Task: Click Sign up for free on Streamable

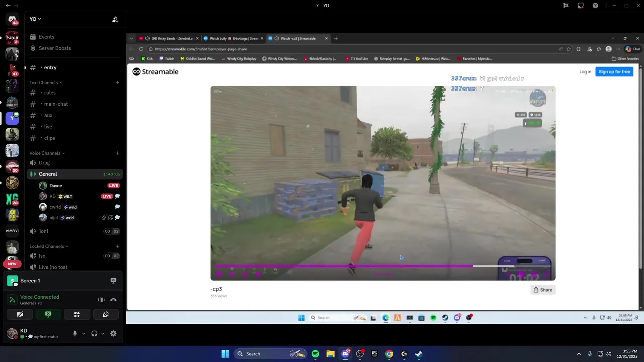Action: (x=614, y=72)
